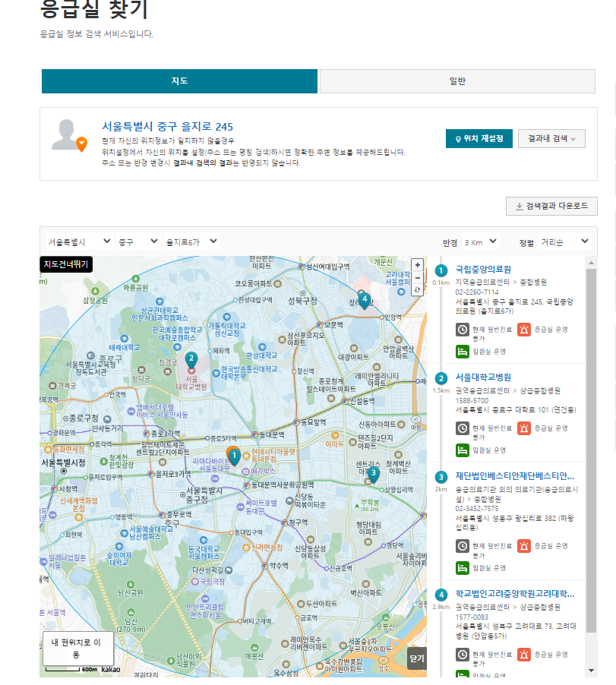Click bed icon under 재단법인베스티안재단 entry
This screenshot has height=685, width=616.
point(463,567)
